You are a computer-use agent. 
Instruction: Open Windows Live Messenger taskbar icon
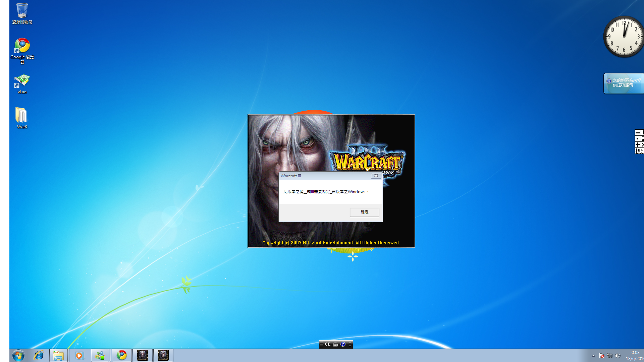(x=100, y=355)
